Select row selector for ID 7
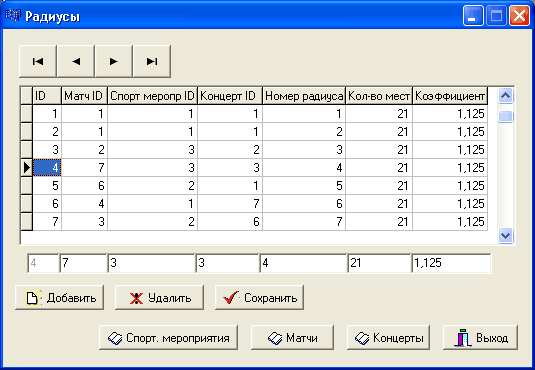This screenshot has height=370, width=535. [x=27, y=222]
